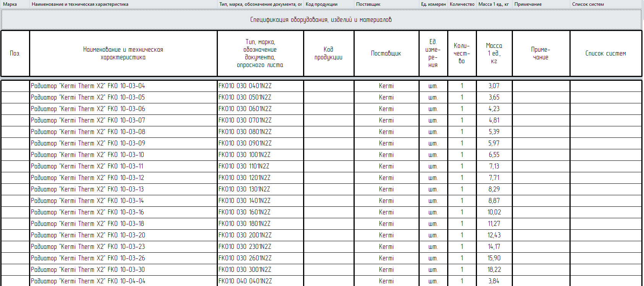Image resolution: width=644 pixels, height=286 pixels.
Task: Click the Количество column header
Action: tap(462, 4)
